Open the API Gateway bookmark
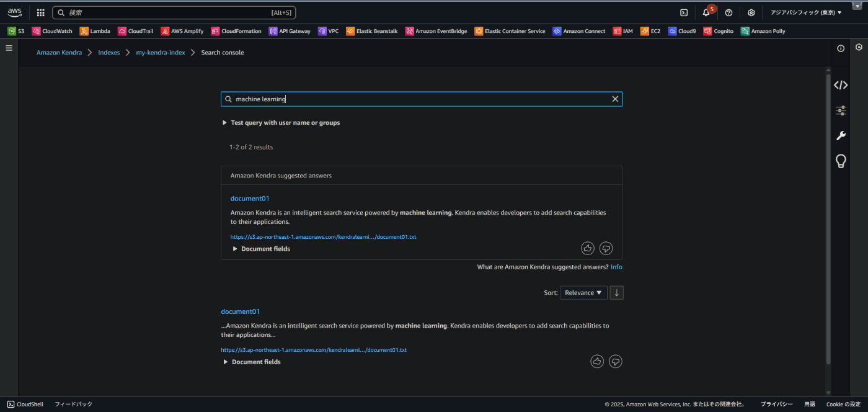Viewport: 868px width, 412px height. tap(290, 31)
